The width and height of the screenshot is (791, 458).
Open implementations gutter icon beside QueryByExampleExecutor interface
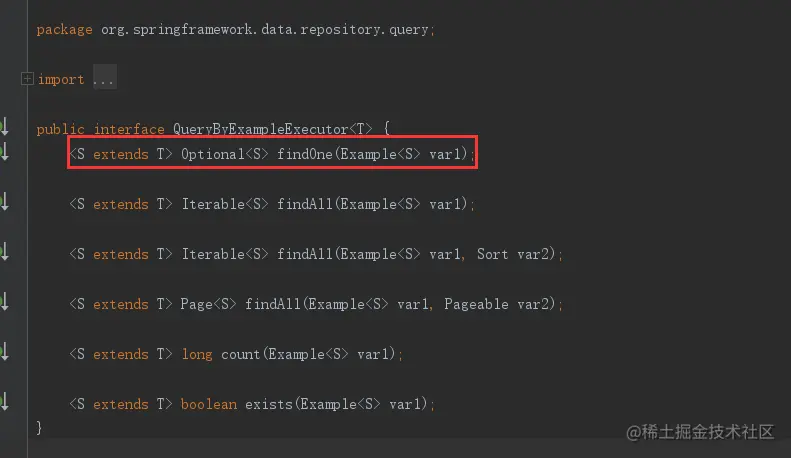5,127
